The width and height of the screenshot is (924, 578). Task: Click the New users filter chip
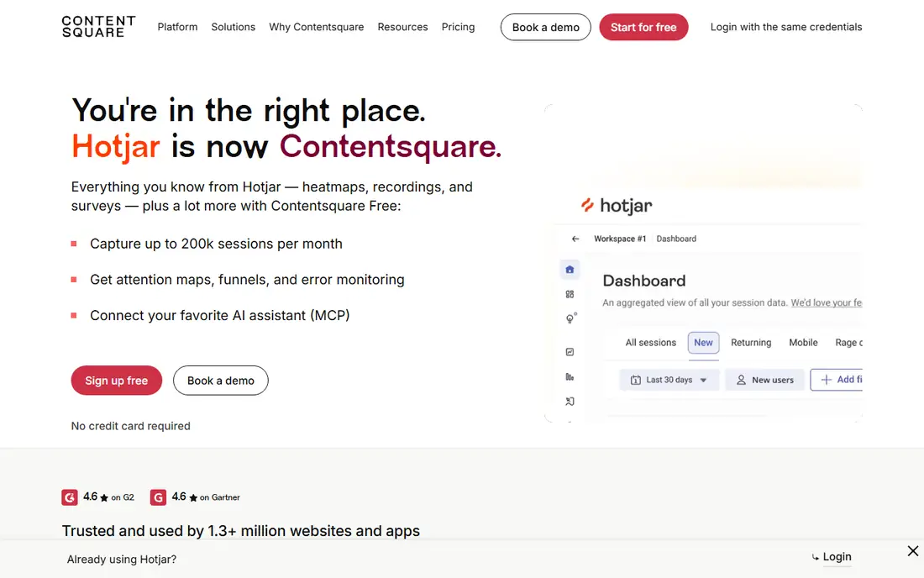tap(764, 380)
